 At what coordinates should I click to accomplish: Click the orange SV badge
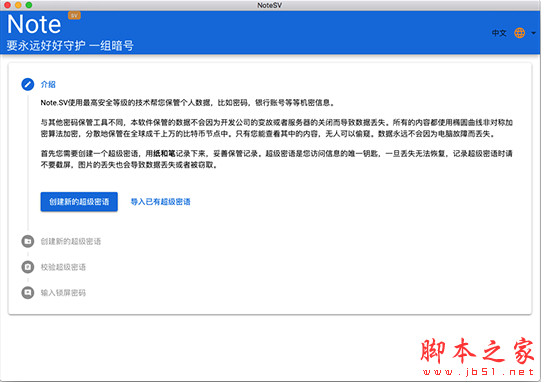[74, 15]
